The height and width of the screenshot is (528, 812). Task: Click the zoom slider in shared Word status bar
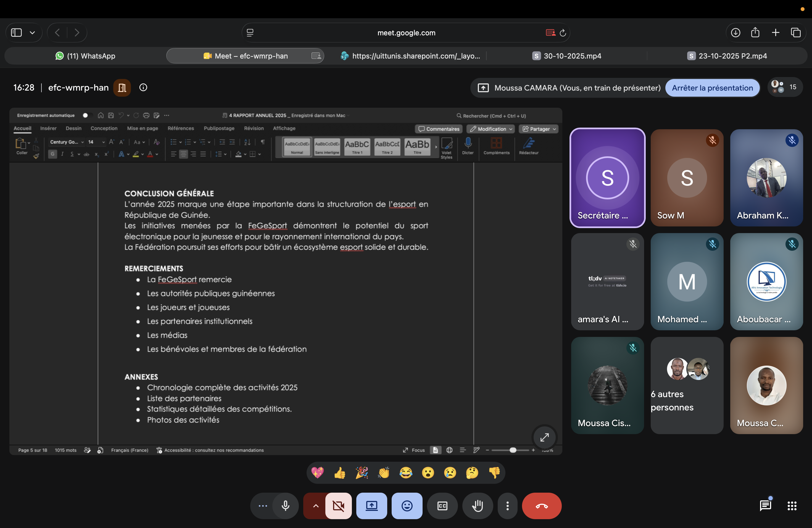[x=510, y=450]
